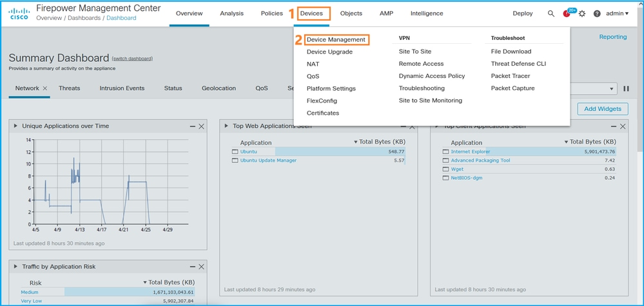Click the icon beside Internet Explorer

445,152
